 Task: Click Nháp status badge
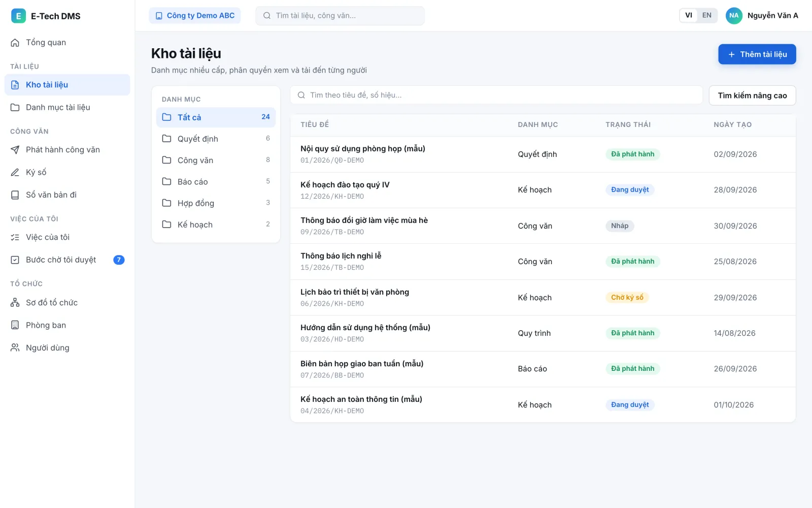(x=620, y=226)
